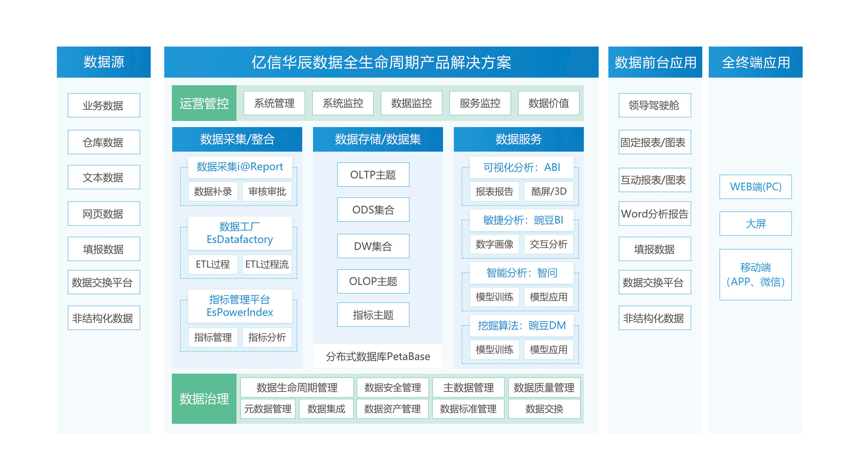Click the 报表报告 box

pyautogui.click(x=495, y=192)
